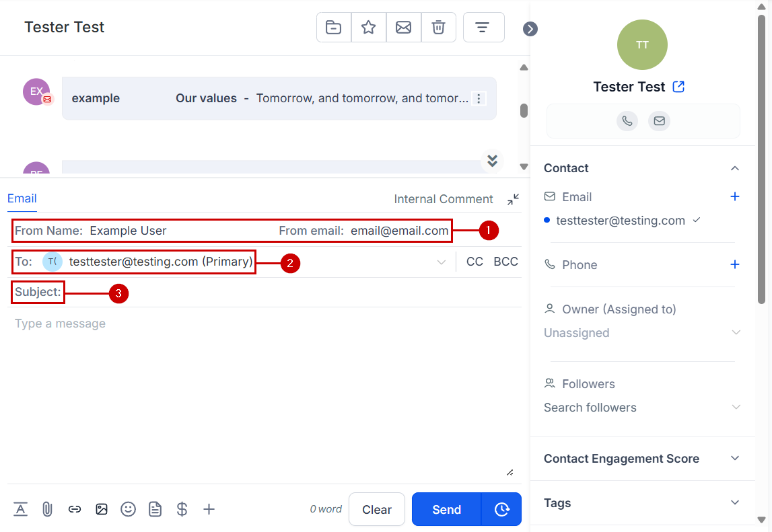772x532 pixels.
Task: Switch to Internal Comment tab
Action: [443, 199]
